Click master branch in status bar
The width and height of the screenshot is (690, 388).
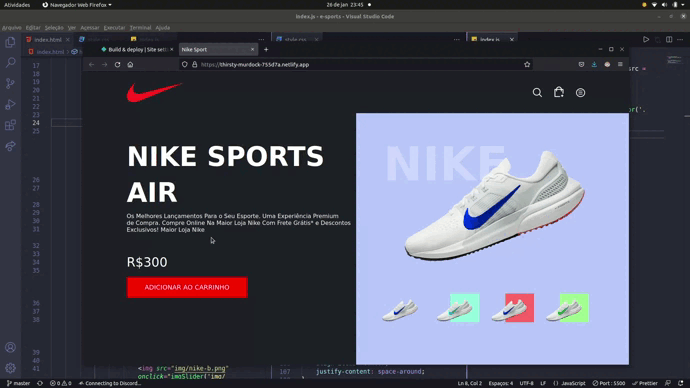point(18,383)
